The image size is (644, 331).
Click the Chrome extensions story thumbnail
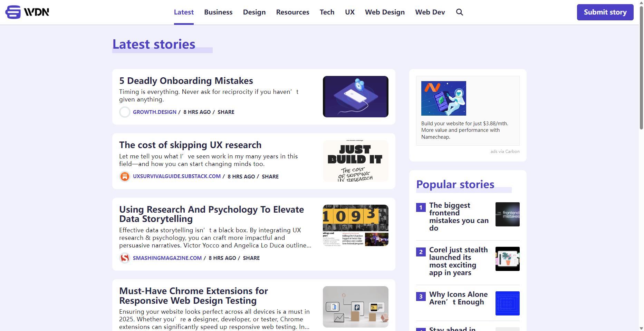click(x=356, y=307)
